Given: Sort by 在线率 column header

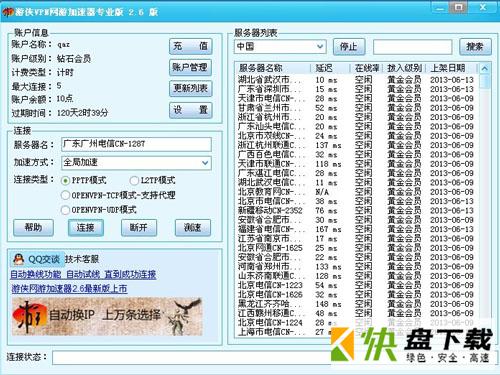Looking at the screenshot, I should click(x=367, y=68).
